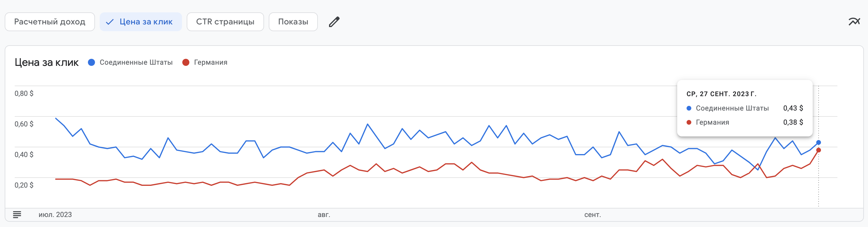Select the CTR страницы metric chip
This screenshot has width=868, height=227.
225,22
